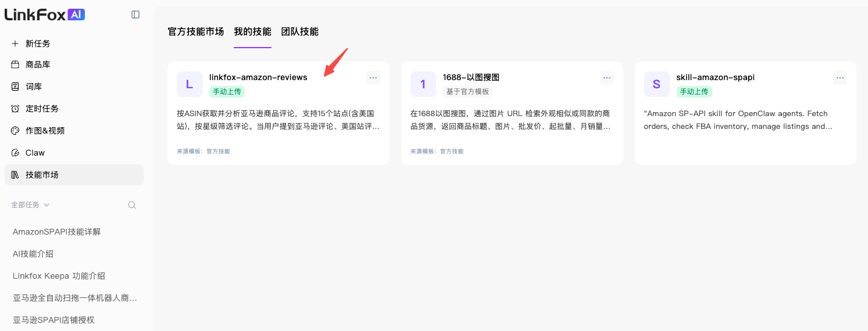
Task: Click 1688-以图搜图 skill title
Action: click(x=471, y=77)
